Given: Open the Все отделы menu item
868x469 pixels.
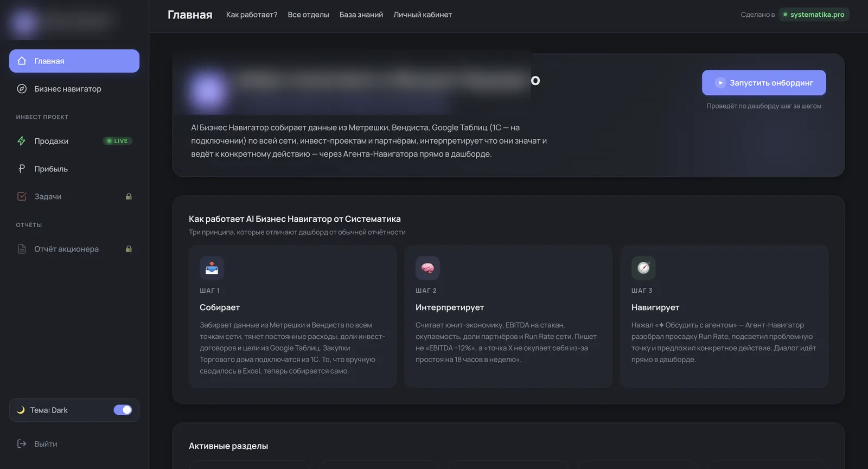Looking at the screenshot, I should click(x=308, y=15).
